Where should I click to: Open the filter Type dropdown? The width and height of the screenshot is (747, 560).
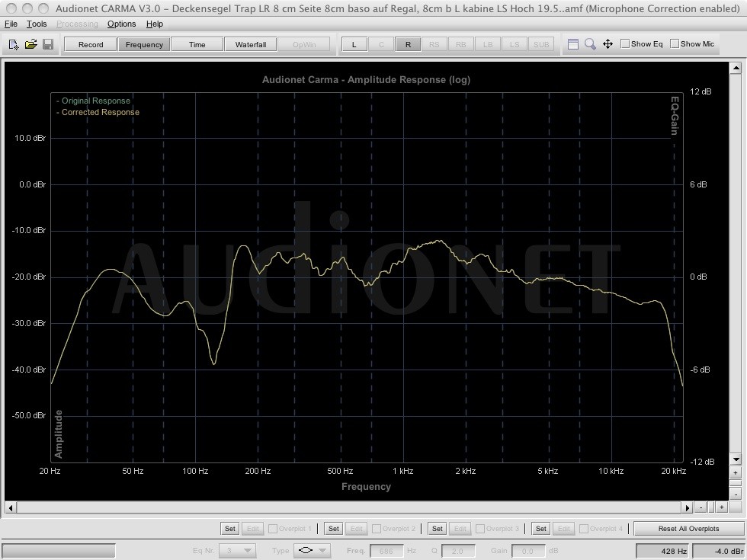(313, 550)
